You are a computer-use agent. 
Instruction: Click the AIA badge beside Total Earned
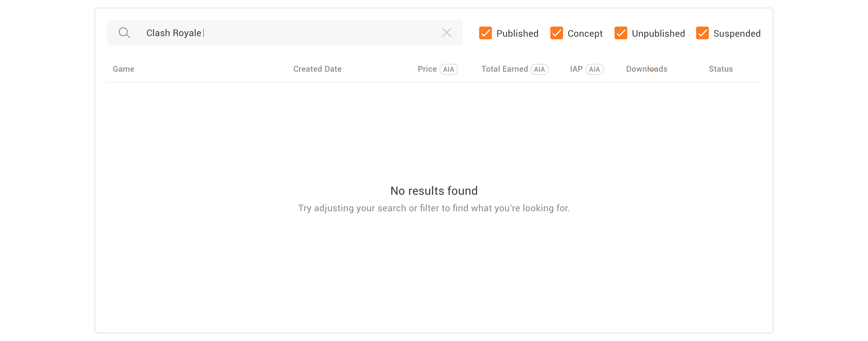tap(539, 69)
